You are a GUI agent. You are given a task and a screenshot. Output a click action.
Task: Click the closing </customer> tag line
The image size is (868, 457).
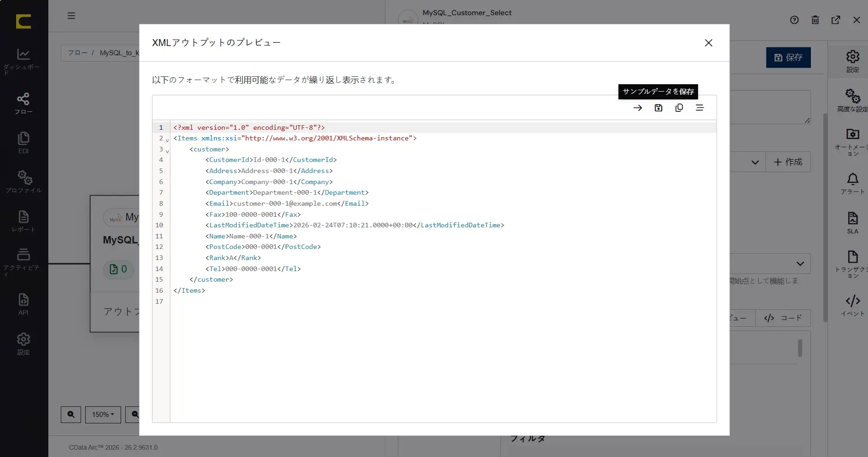click(211, 279)
